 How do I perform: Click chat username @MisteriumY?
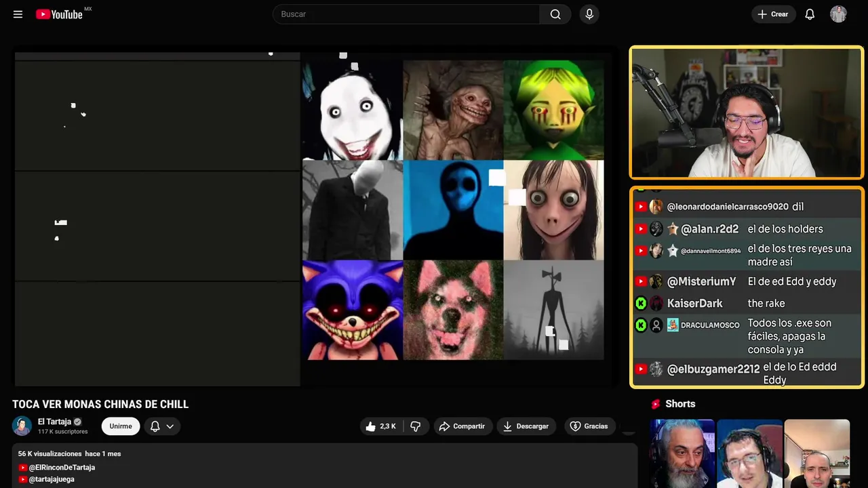tap(701, 281)
